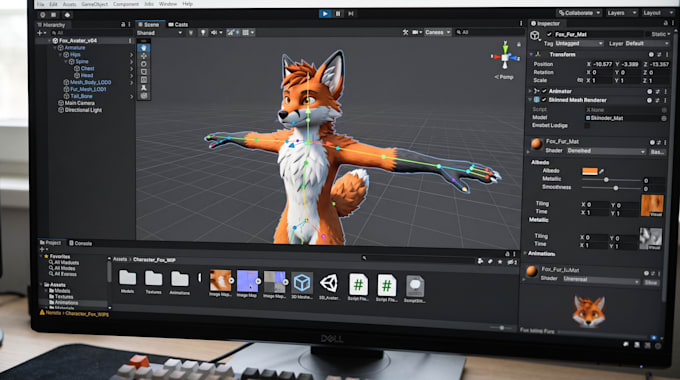
Task: Expand the Animator component
Action: 530,91
